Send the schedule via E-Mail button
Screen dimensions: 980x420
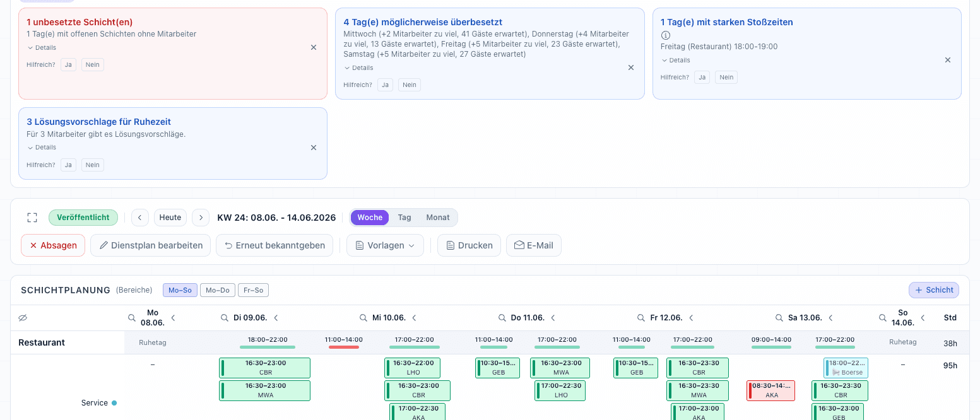click(534, 245)
